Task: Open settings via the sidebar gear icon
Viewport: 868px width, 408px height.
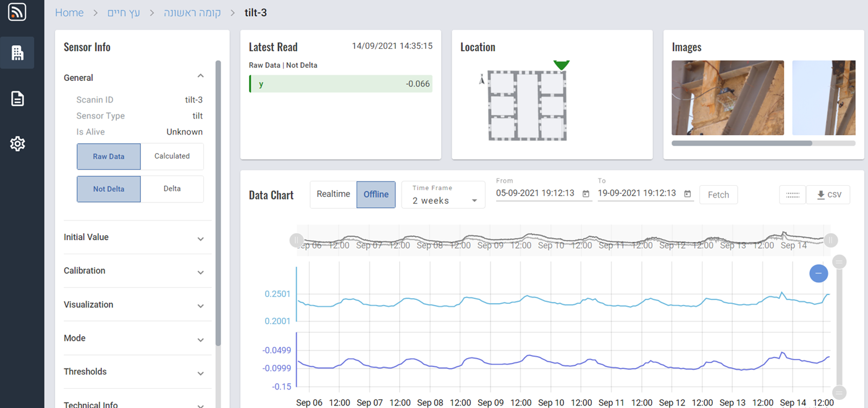Action: click(17, 144)
